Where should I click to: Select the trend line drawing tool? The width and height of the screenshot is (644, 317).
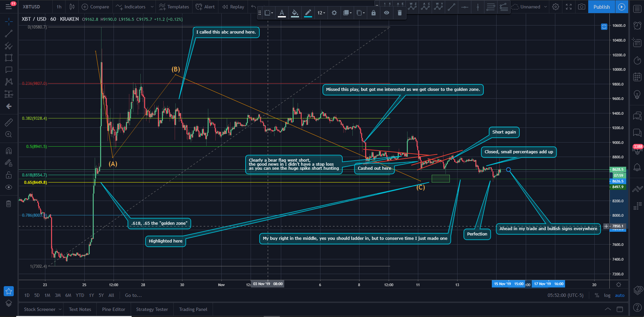click(x=9, y=34)
